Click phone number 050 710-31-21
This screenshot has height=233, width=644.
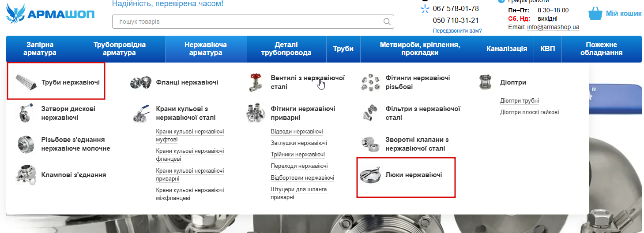pyautogui.click(x=456, y=20)
